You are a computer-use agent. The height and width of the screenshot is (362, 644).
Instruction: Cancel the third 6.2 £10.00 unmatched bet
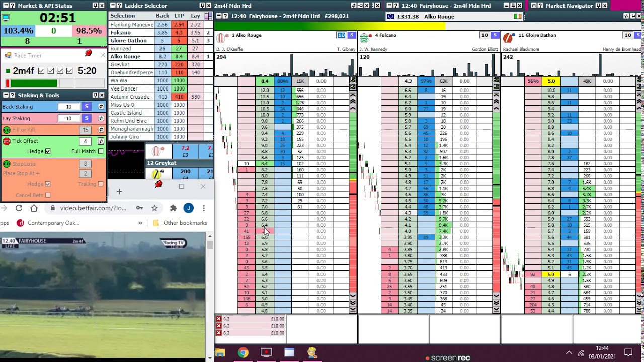(x=218, y=333)
